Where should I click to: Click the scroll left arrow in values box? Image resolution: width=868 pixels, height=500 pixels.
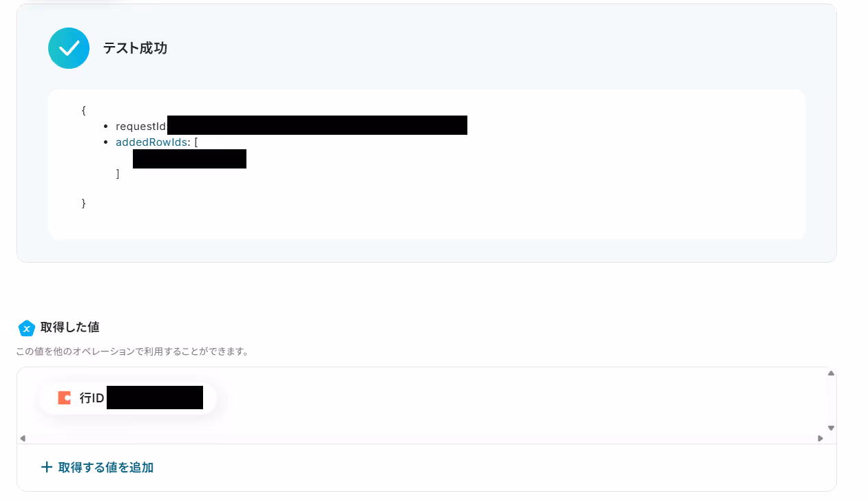22,438
